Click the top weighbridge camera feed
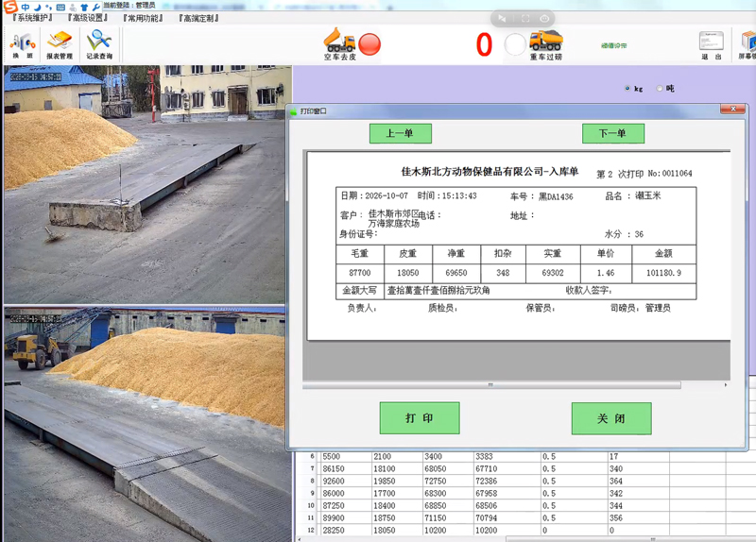This screenshot has height=542, width=756. (147, 184)
